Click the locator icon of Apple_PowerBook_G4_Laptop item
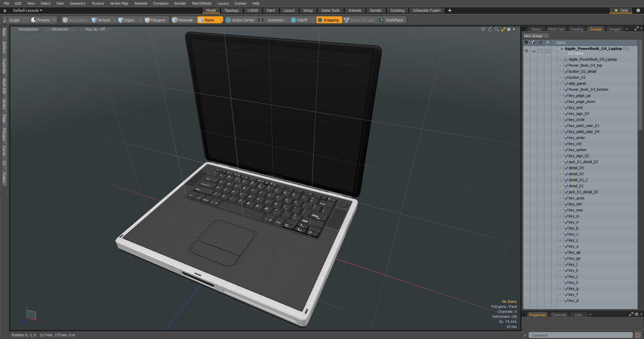This screenshot has height=339, width=644. click(566, 59)
